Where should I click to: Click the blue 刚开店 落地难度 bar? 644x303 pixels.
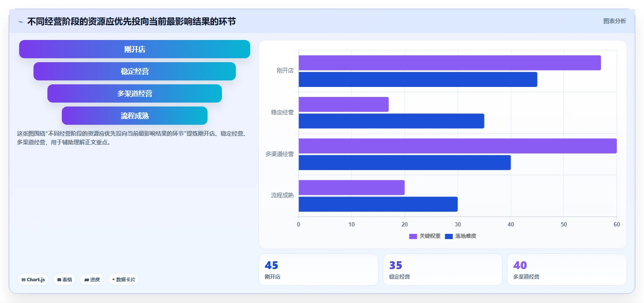click(418, 79)
